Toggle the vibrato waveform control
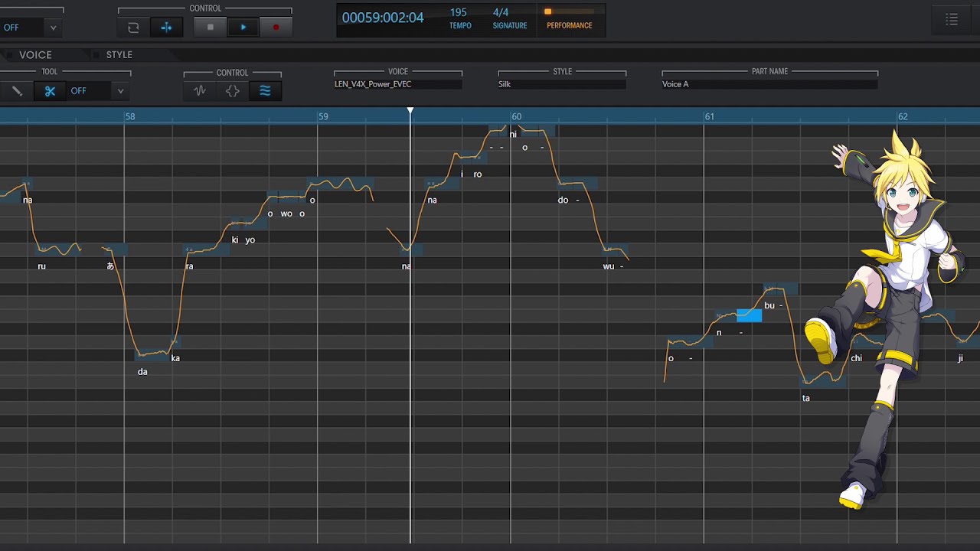980x551 pixels. (x=200, y=91)
